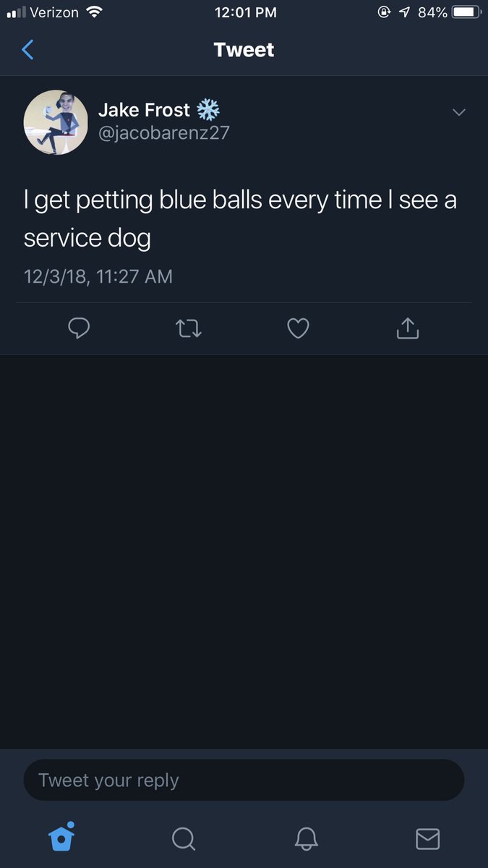Open @jacobarenz27 handle
488x868 pixels.
[x=163, y=133]
